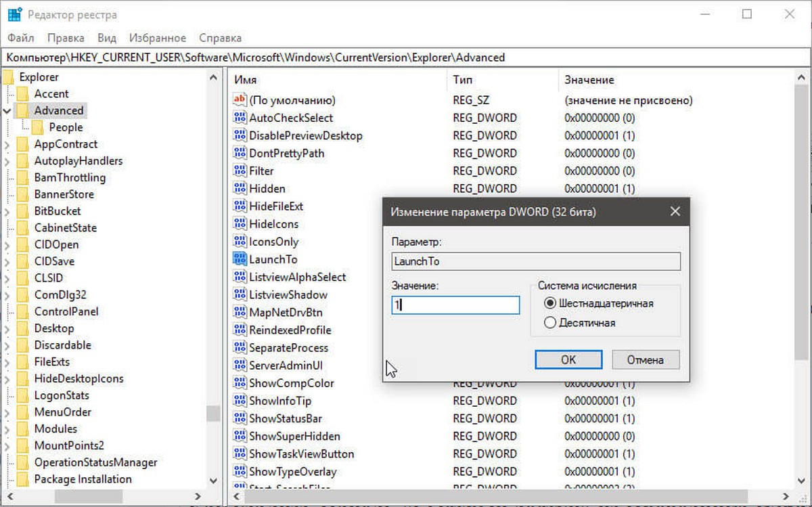The image size is (812, 507).
Task: Select the Шестнадцатеричная radio button
Action: [550, 303]
